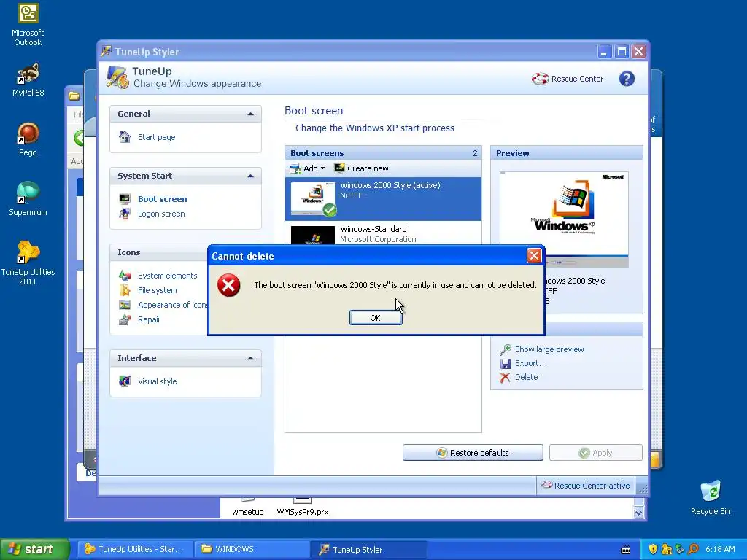
Task: Open Visual style settings
Action: [158, 381]
